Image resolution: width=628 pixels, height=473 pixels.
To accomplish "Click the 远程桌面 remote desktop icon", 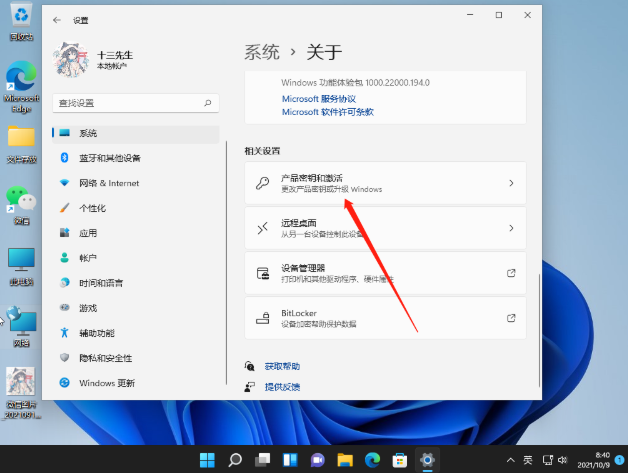I will point(262,228).
